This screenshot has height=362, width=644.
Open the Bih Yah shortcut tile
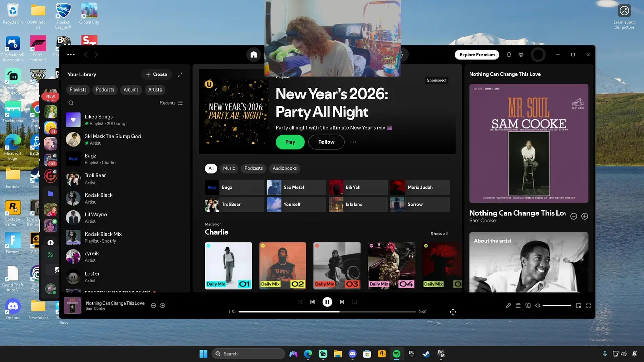click(x=358, y=187)
